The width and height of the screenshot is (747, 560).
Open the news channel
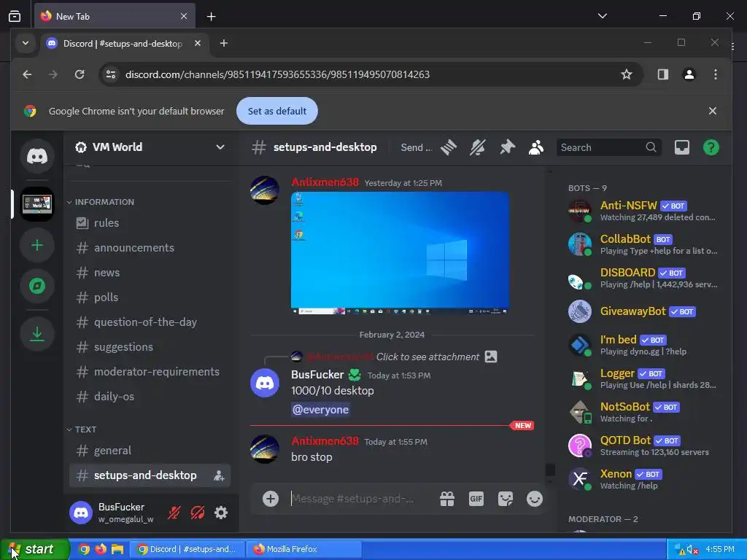tap(150, 273)
